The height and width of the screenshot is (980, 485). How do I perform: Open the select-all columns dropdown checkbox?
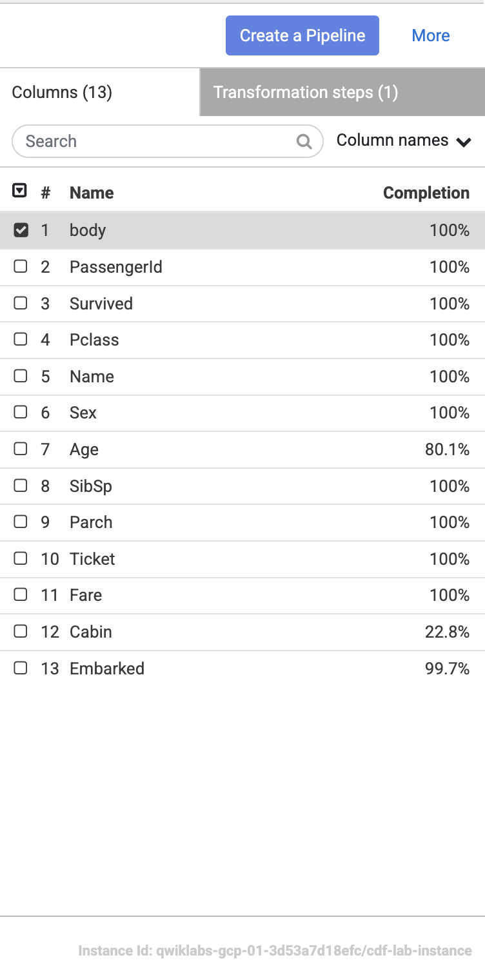(x=20, y=191)
